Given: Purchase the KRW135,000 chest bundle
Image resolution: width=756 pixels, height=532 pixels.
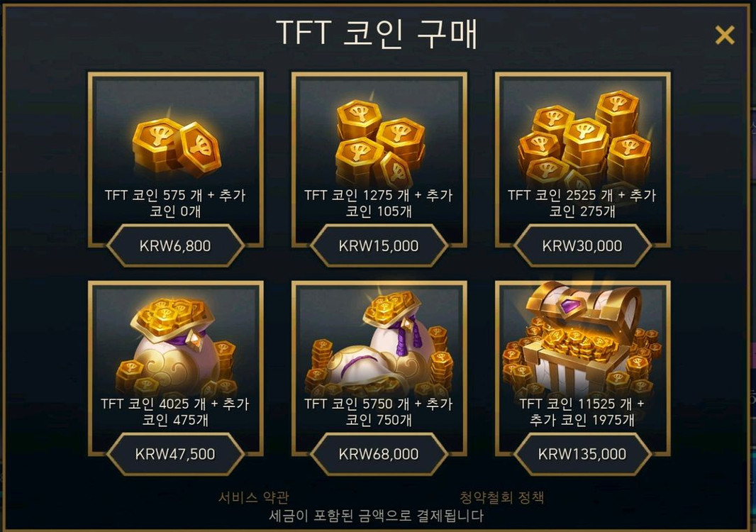Looking at the screenshot, I should [582, 454].
